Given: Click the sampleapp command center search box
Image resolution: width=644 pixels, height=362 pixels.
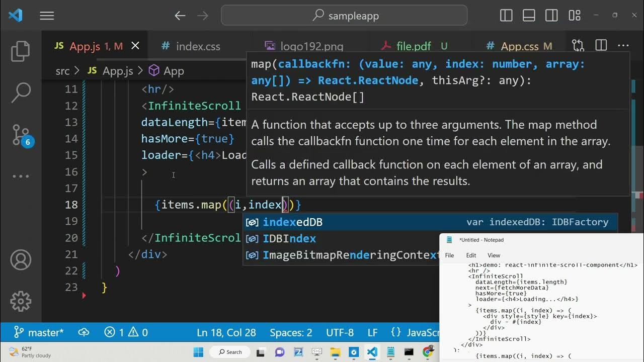Looking at the screenshot, I should click(x=344, y=16).
